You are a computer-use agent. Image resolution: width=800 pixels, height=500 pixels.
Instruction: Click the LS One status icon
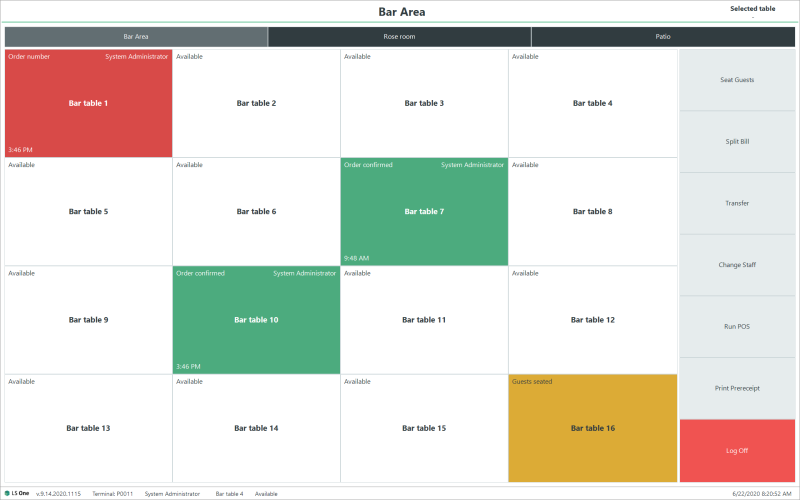pyautogui.click(x=7, y=494)
